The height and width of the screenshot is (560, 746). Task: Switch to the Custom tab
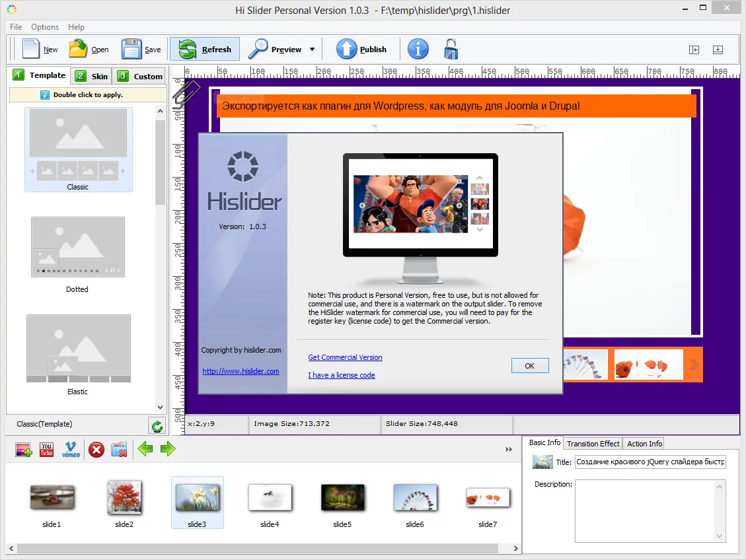pos(140,76)
